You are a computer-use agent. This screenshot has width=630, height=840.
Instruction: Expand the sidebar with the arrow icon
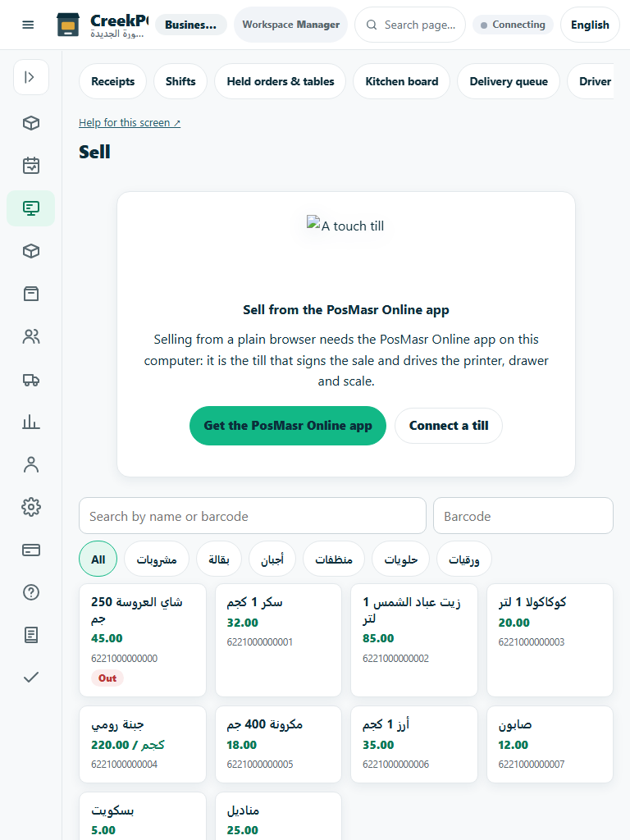(x=31, y=77)
